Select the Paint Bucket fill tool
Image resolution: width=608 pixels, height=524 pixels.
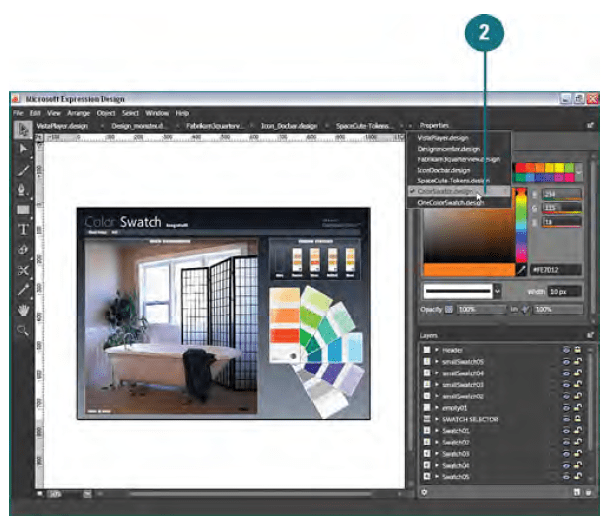[23, 249]
